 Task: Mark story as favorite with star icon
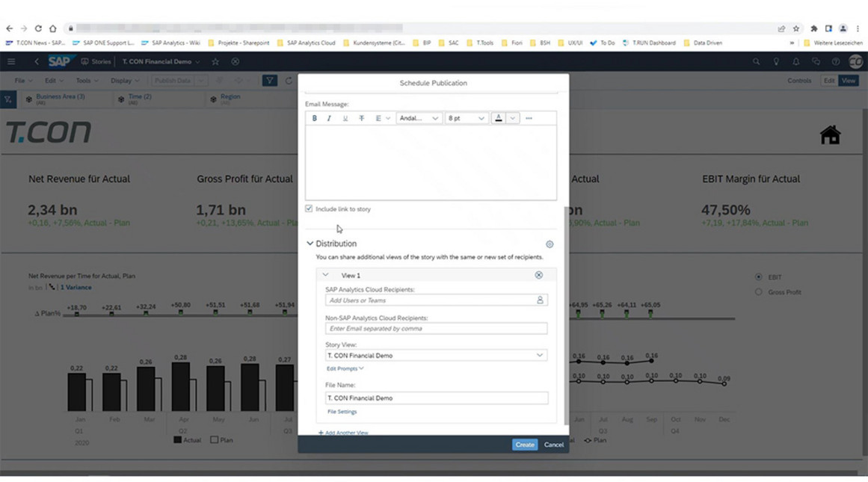(215, 61)
